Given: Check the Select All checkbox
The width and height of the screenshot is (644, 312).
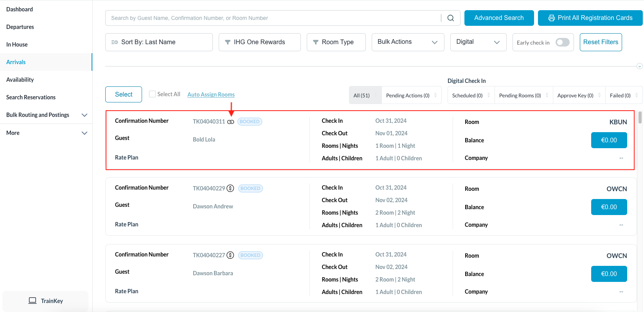Looking at the screenshot, I should click(x=153, y=94).
